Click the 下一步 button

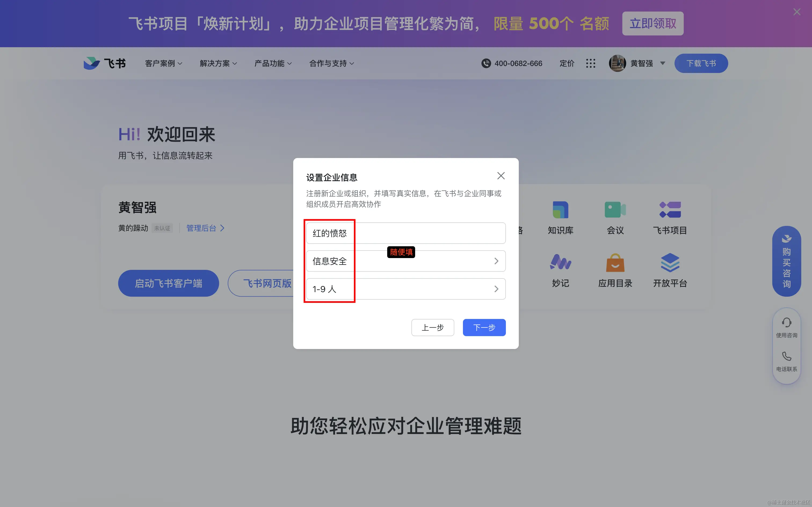pos(484,328)
